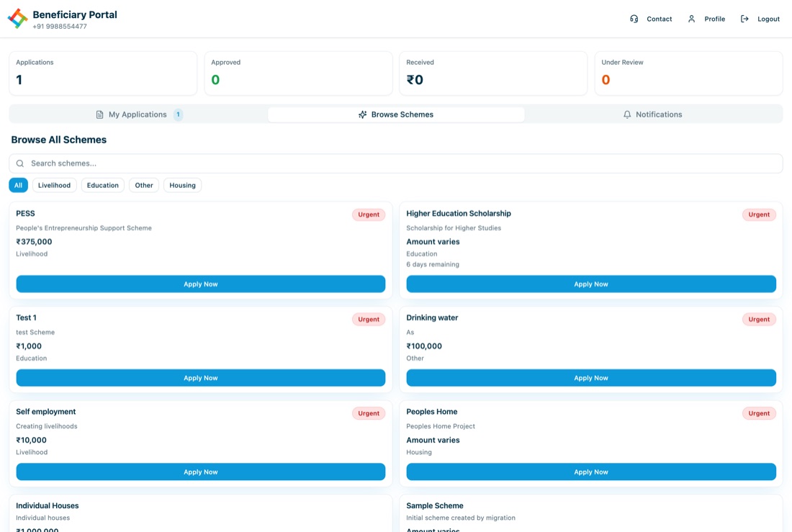Click the Scholarship for Higher Studies description
The width and height of the screenshot is (792, 532).
click(454, 228)
